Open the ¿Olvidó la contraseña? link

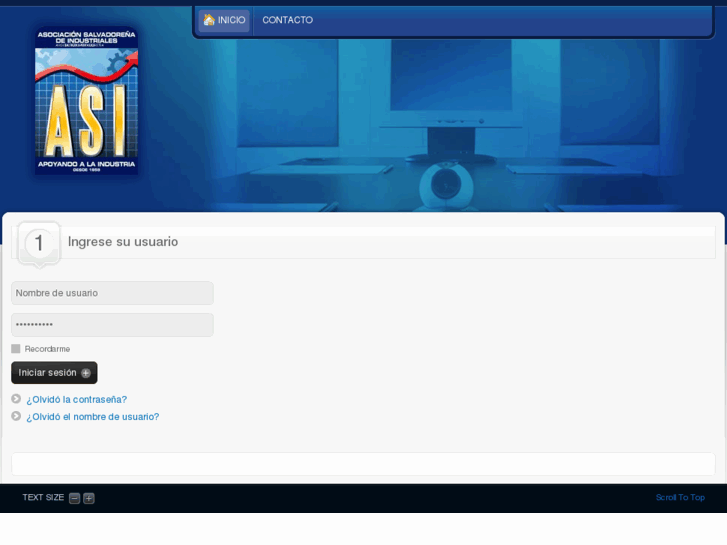click(77, 399)
